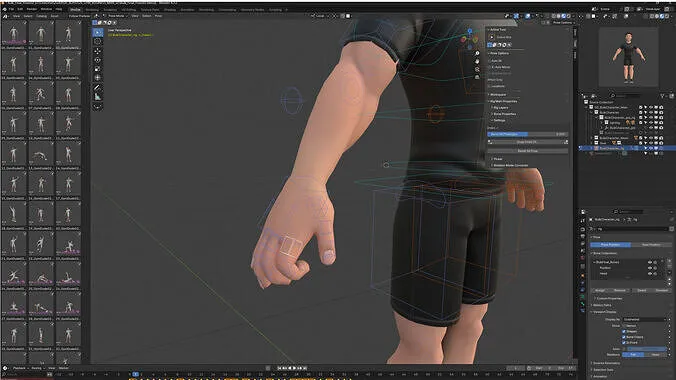Click the Remove button under Bone Collections
Screen dimensions: 676x380
point(620,291)
